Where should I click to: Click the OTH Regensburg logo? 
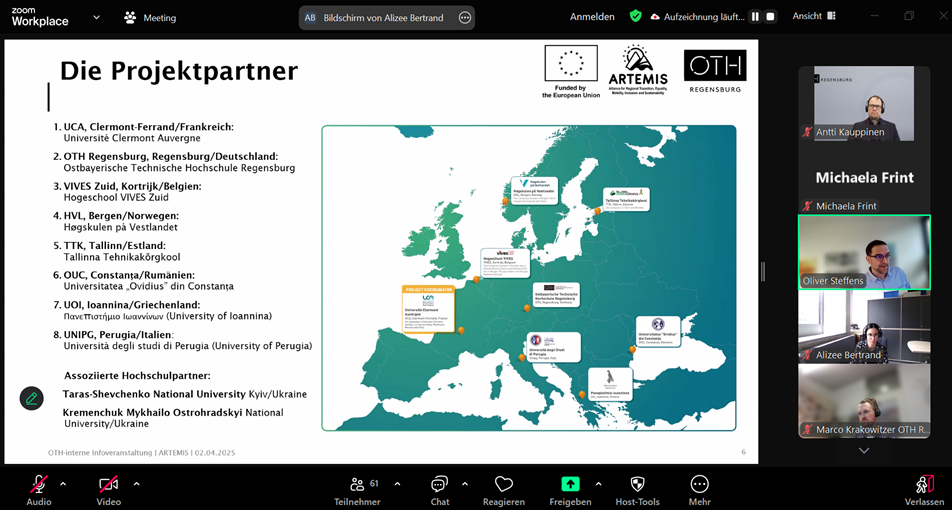715,71
